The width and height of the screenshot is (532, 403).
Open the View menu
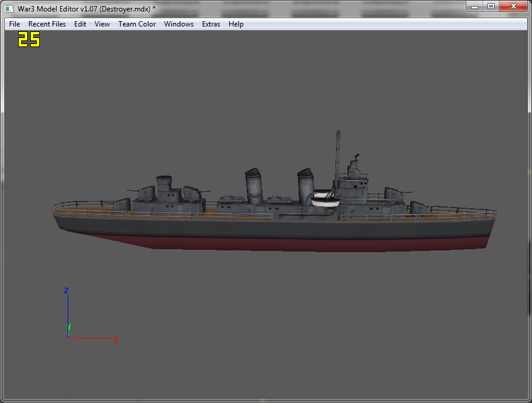[x=102, y=24]
